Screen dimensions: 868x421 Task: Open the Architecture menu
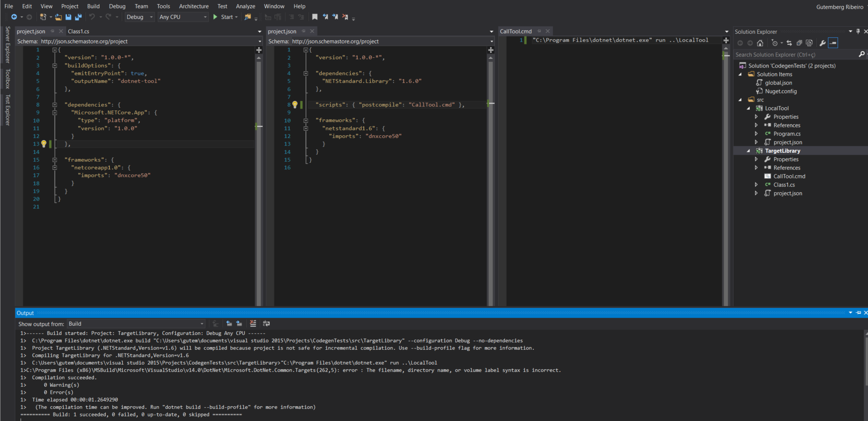click(x=194, y=6)
